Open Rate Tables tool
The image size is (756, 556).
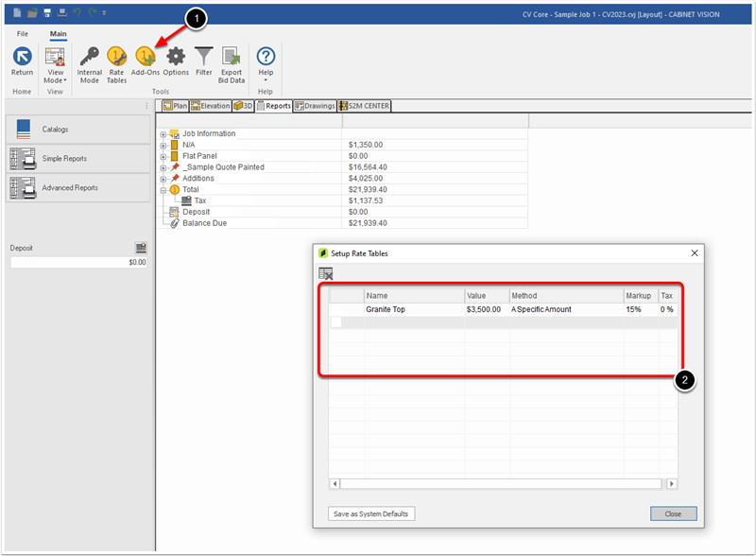pos(116,65)
